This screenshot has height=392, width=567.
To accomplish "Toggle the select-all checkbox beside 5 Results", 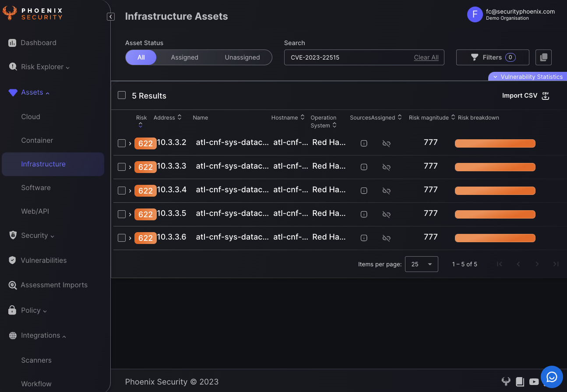I will (122, 95).
